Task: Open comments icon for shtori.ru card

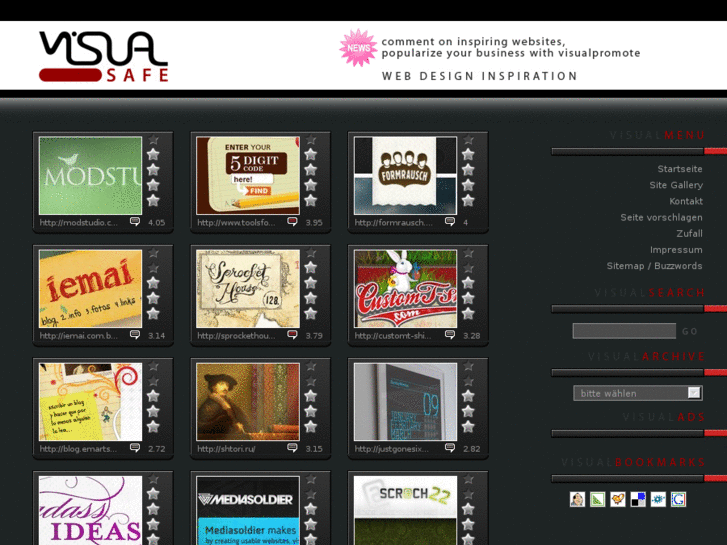Action: point(292,448)
